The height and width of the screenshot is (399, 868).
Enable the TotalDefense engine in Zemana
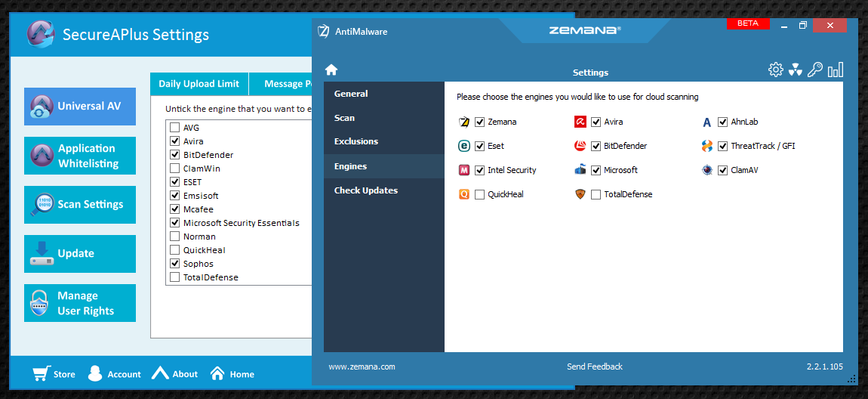pyautogui.click(x=596, y=194)
